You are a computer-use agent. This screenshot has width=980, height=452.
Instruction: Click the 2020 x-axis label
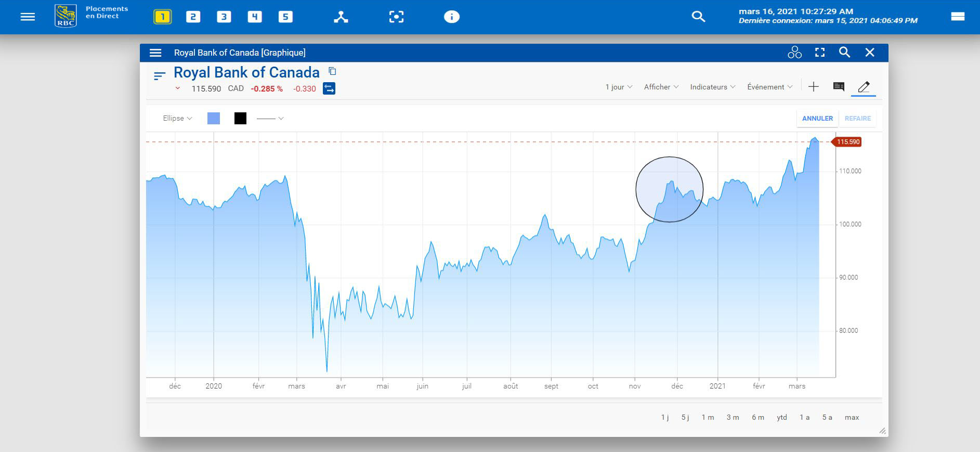tap(214, 386)
